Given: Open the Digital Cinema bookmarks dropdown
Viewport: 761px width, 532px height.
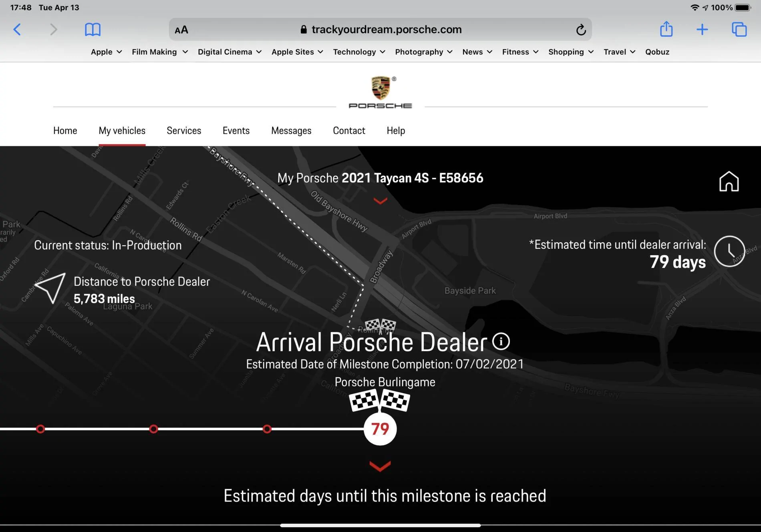Looking at the screenshot, I should (230, 52).
